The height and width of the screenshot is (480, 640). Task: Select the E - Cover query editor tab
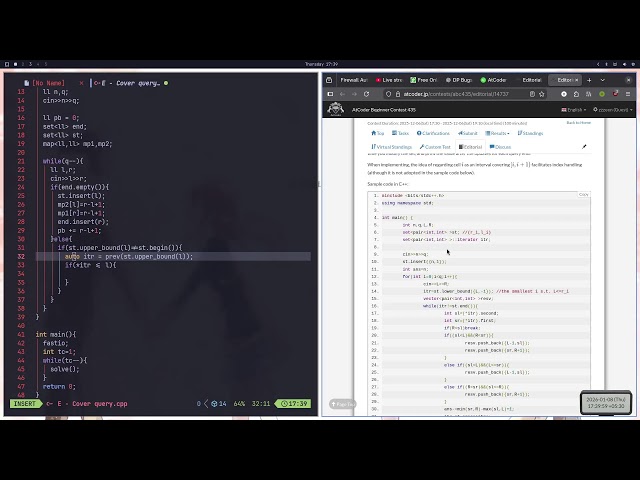tap(131, 83)
